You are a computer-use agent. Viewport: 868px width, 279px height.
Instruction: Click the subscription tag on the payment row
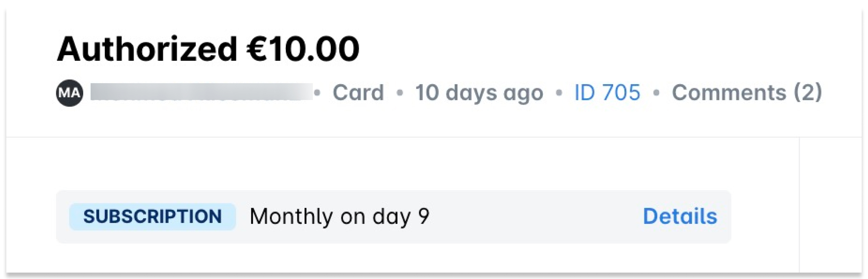(153, 217)
